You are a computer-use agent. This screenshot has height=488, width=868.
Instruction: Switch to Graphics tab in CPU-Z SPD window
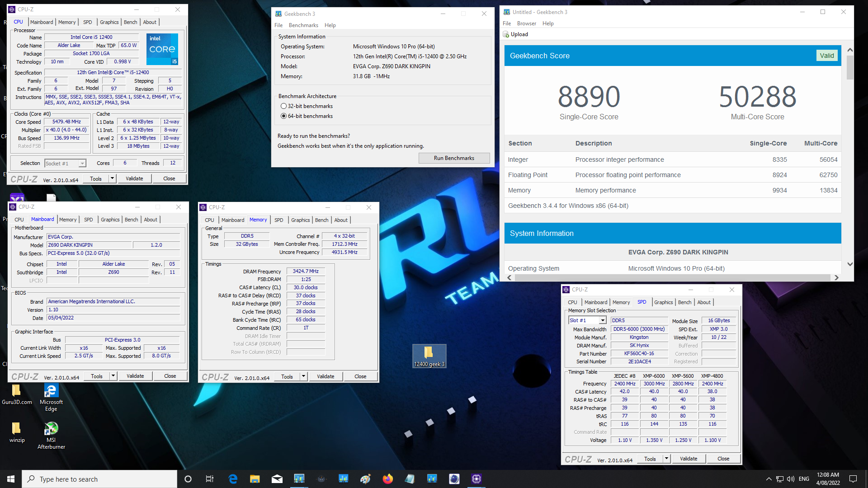tap(663, 302)
